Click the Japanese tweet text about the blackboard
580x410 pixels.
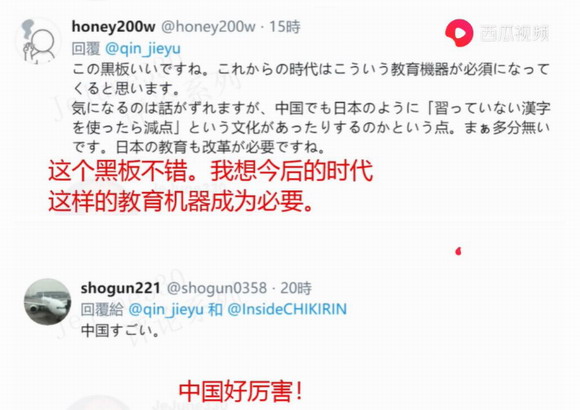311,108
